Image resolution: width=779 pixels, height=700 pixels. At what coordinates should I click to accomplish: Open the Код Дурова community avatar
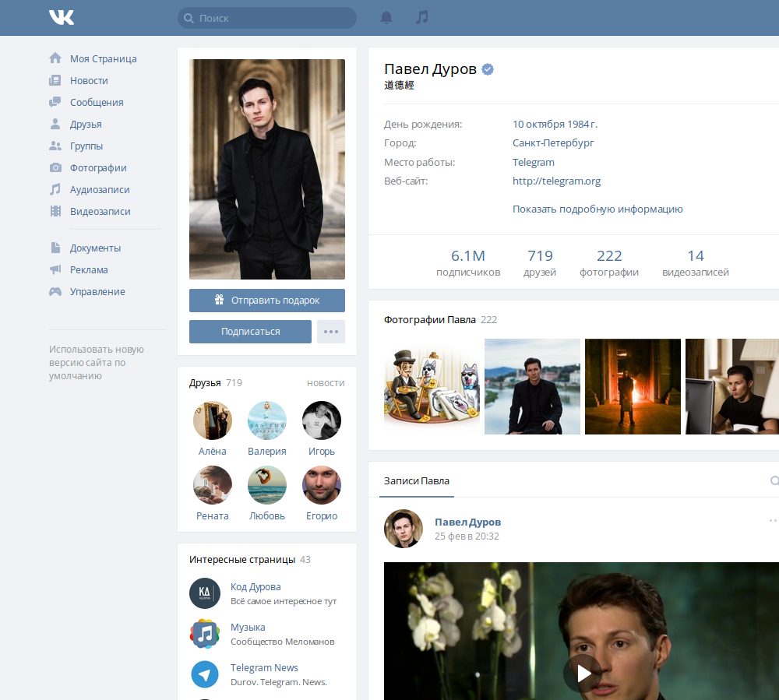tap(205, 593)
